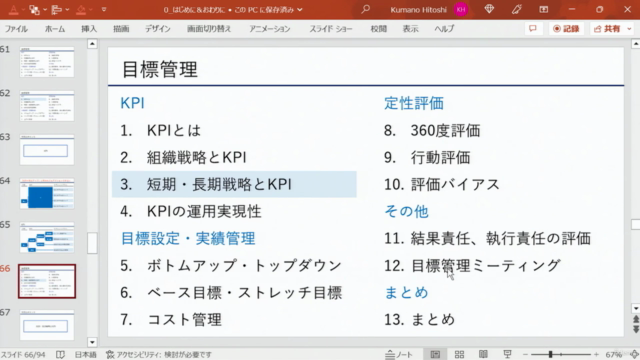640x360 pixels.
Task: Click the heading 定性評価
Action: coord(414,103)
